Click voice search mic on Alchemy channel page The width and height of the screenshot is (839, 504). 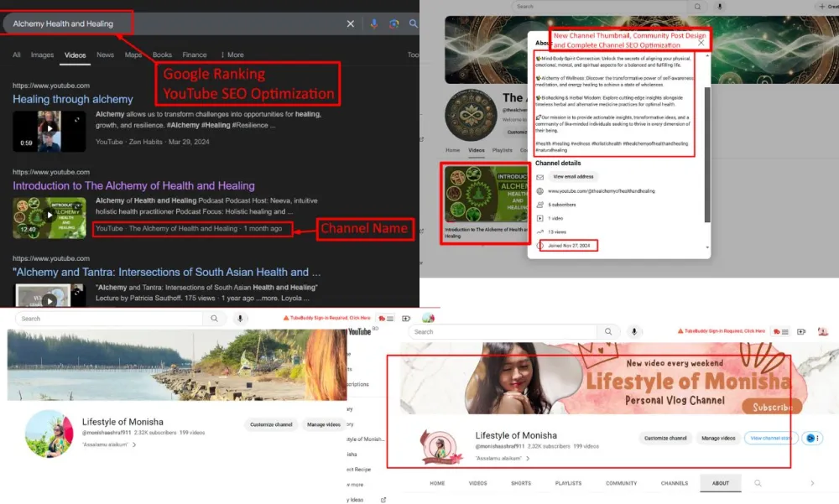coord(720,7)
